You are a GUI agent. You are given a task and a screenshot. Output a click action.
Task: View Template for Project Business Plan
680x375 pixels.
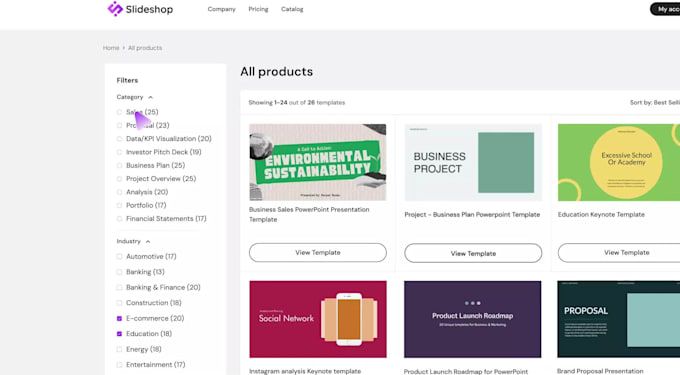(473, 253)
